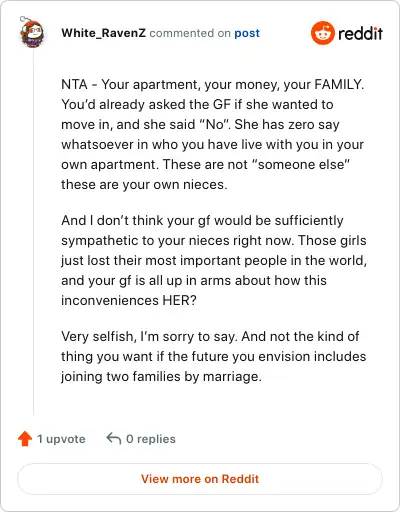This screenshot has width=400, height=512.
Task: Click the 'View more on Reddit' button
Action: coord(200,479)
